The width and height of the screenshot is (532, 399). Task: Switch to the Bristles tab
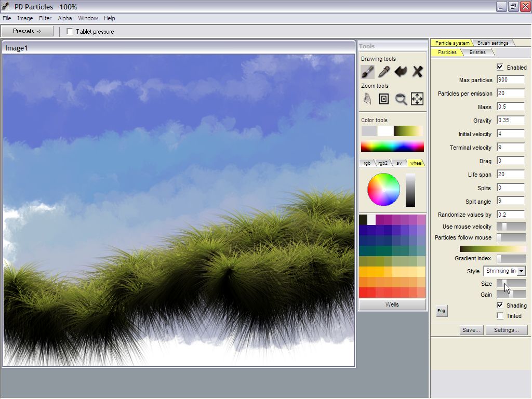point(477,52)
